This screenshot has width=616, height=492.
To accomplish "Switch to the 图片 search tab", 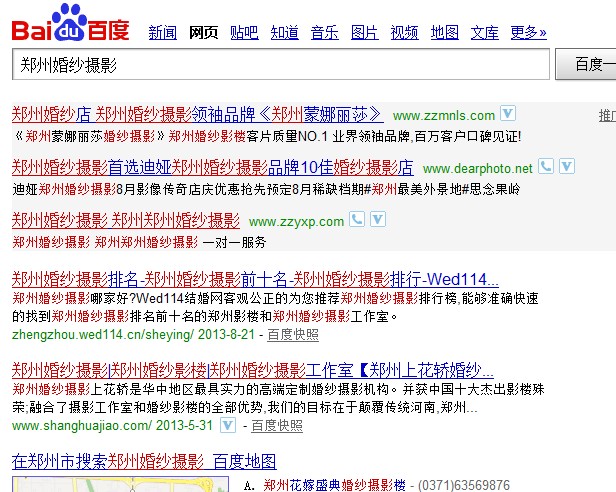I will coord(365,32).
